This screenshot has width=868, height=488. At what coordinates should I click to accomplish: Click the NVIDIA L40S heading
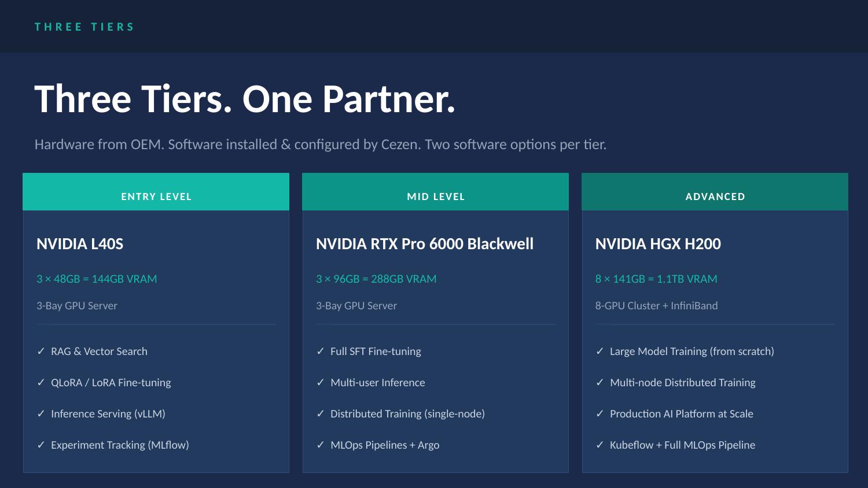80,244
